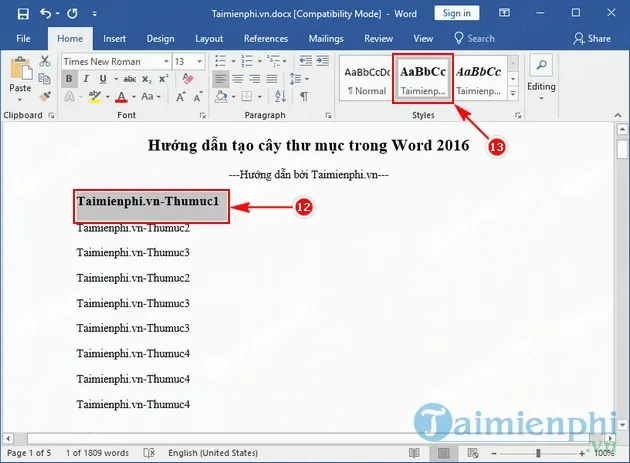Adjust the zoom slider handle
Screen dimensions: 630x463
[x=538, y=453]
